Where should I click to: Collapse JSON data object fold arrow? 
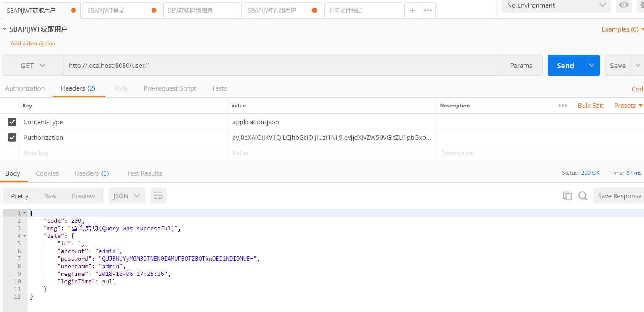24,236
